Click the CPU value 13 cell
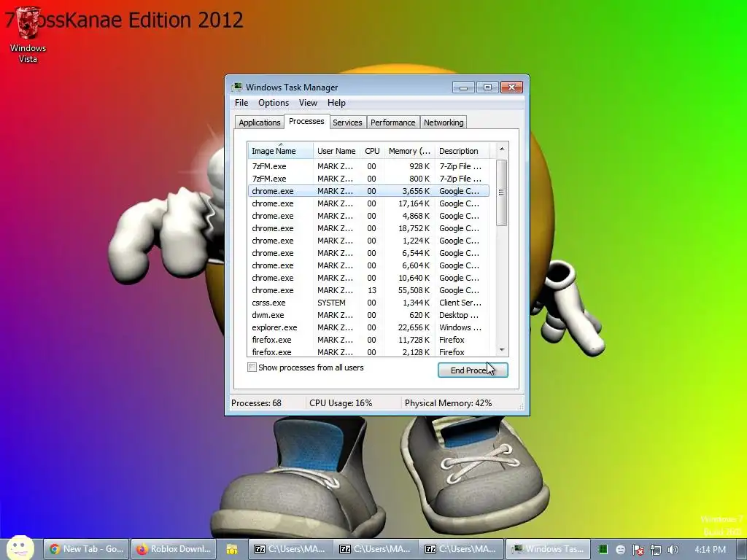Viewport: 747px width, 560px height. pyautogui.click(x=371, y=290)
